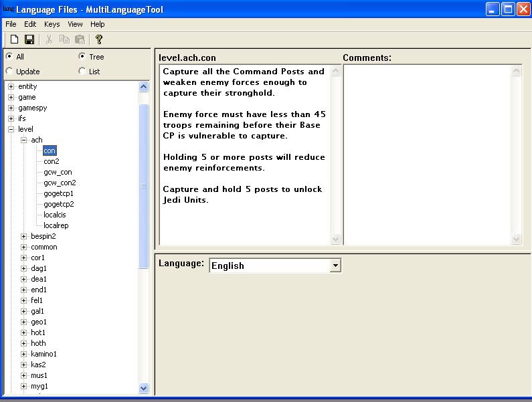Expand the kamino1 tree node

23,354
